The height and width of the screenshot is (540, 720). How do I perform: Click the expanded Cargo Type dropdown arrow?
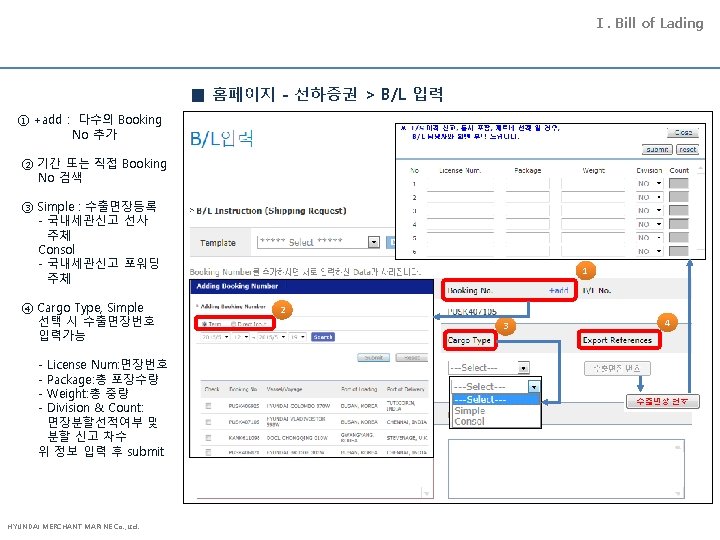tap(534, 387)
